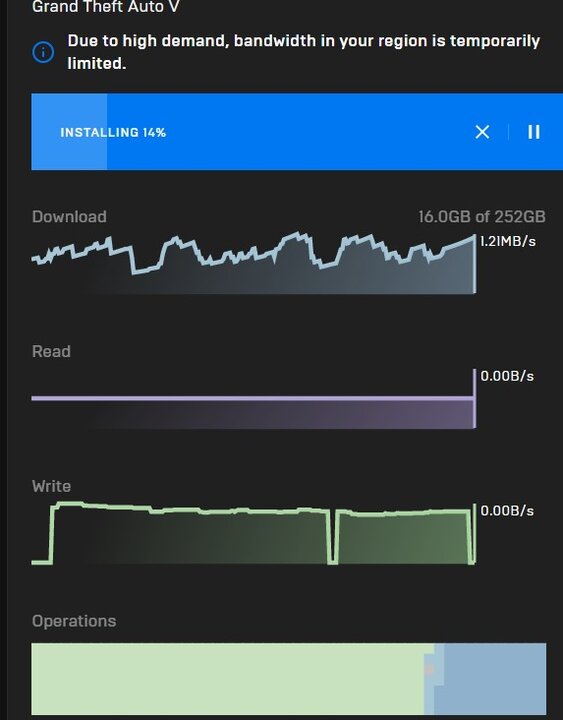Click the blue area of Operations chart
The image size is (563, 720).
tap(491, 679)
